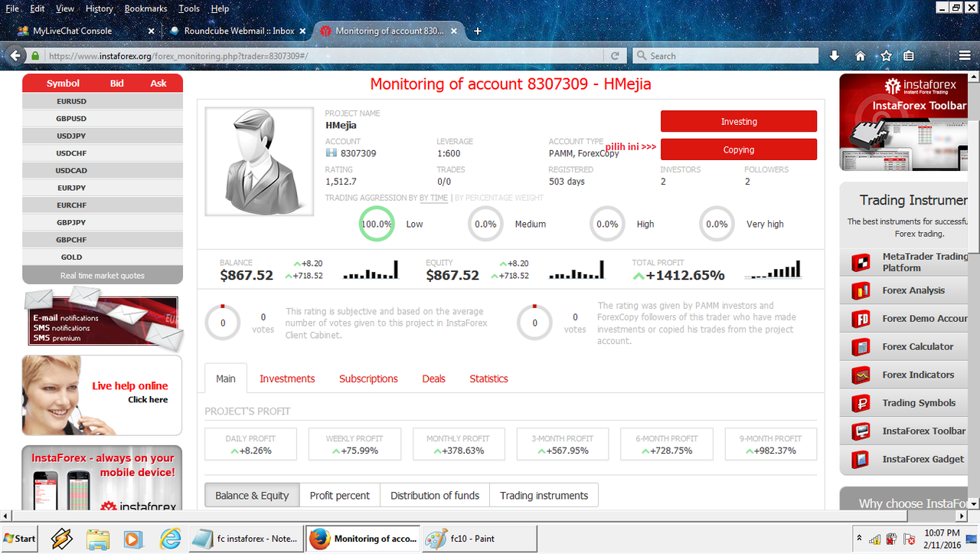
Task: Click the red Copying button
Action: click(739, 149)
